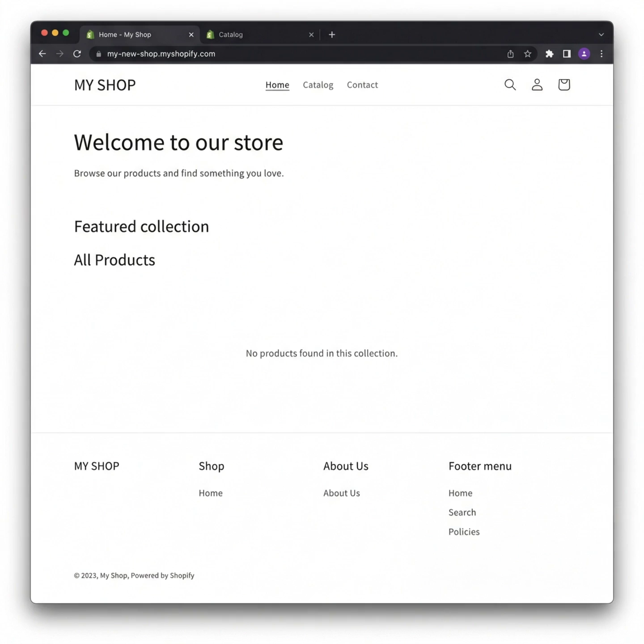Open the browser three-dot menu
The height and width of the screenshot is (644, 644).
point(602,54)
